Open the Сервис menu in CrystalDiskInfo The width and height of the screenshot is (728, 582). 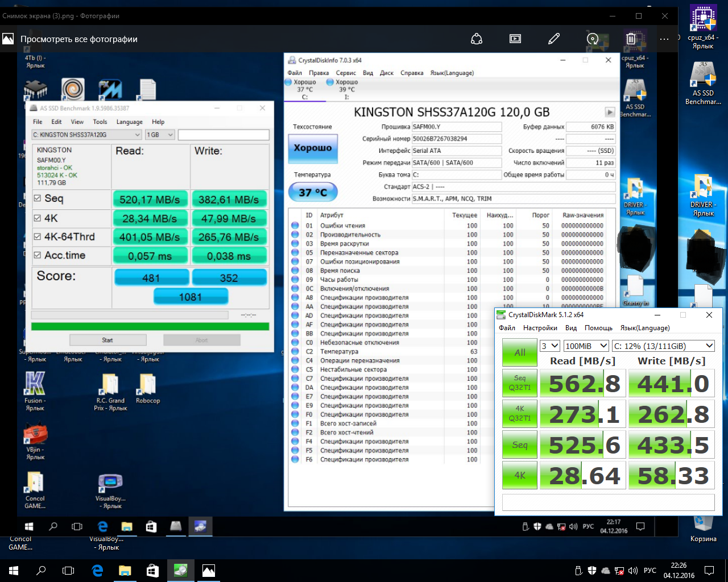[x=346, y=73]
